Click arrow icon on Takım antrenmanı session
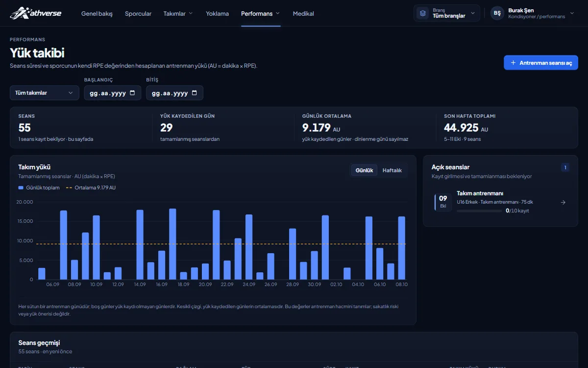 (x=563, y=202)
